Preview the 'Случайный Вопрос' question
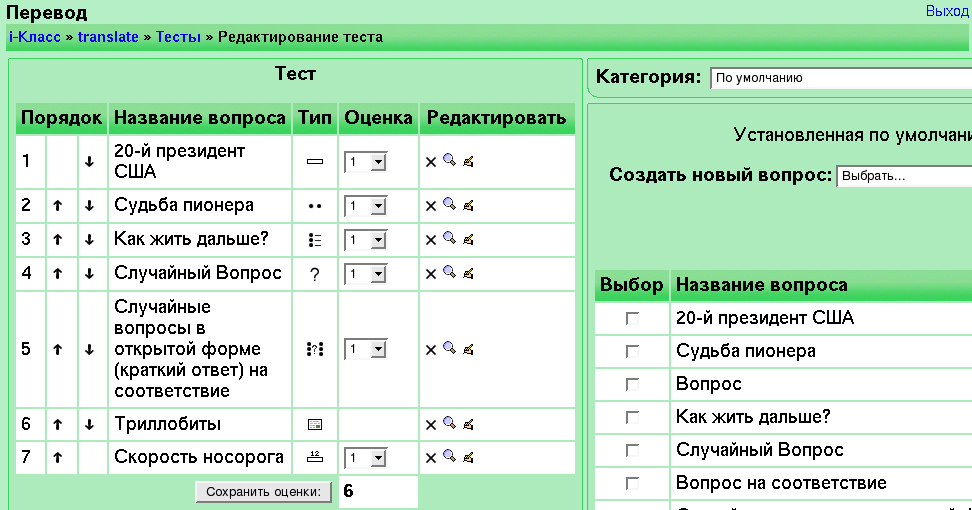This screenshot has height=510, width=972. point(450,273)
